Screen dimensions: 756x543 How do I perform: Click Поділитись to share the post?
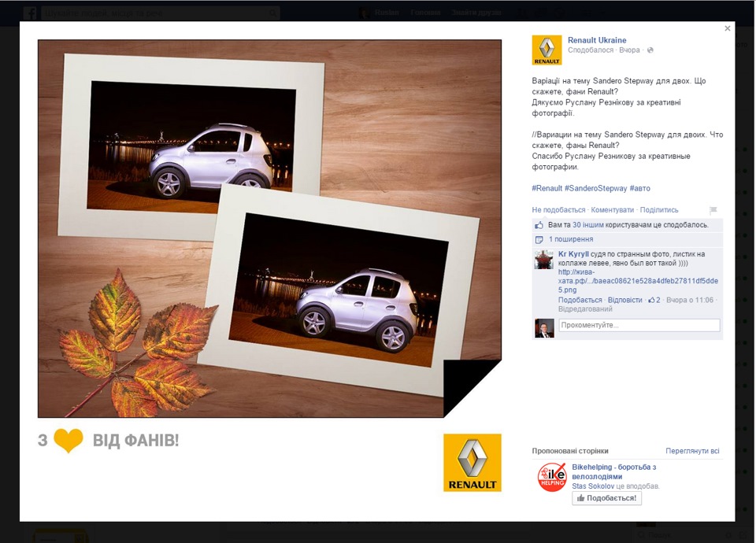point(659,210)
